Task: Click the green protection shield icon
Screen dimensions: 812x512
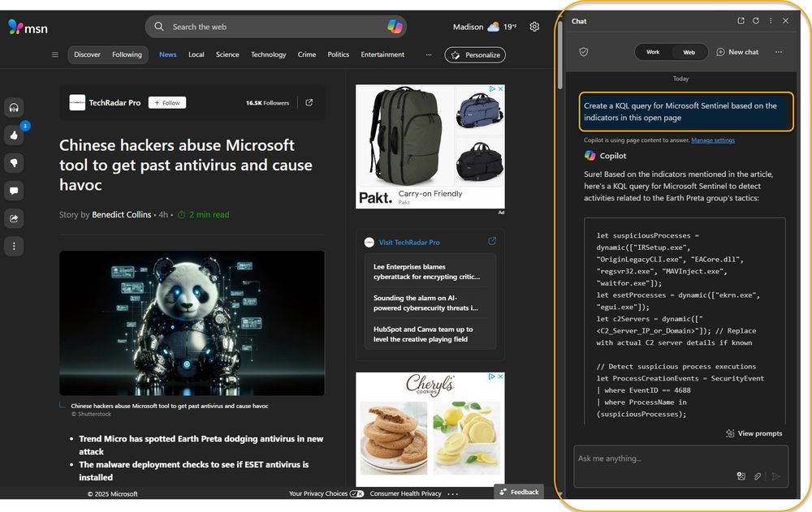Action: coord(584,52)
